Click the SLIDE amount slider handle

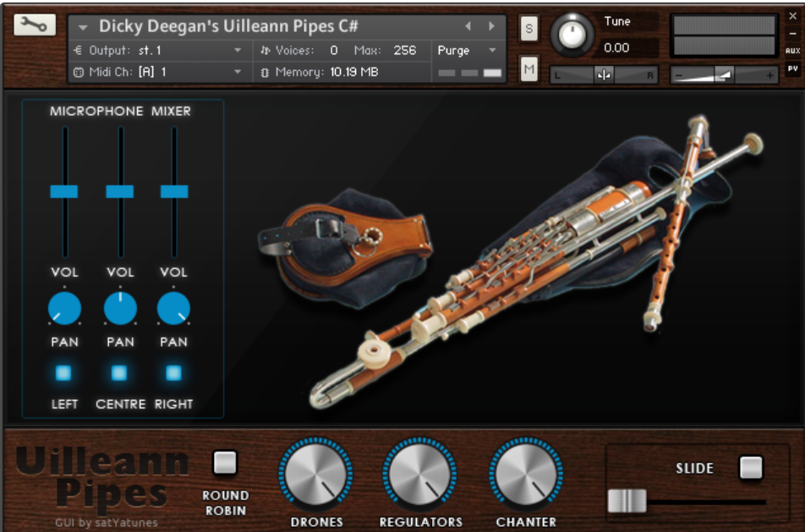click(627, 502)
